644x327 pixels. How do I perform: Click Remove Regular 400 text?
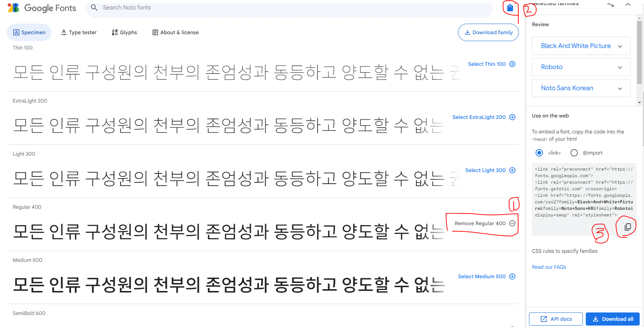480,223
